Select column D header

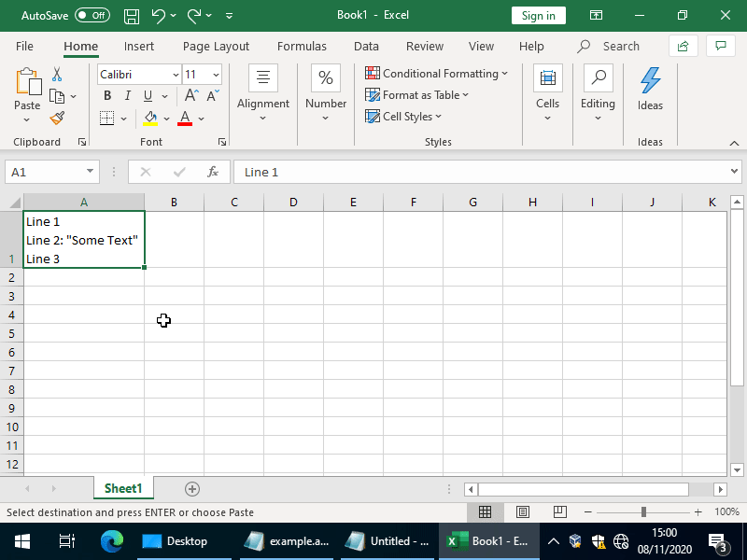point(293,202)
